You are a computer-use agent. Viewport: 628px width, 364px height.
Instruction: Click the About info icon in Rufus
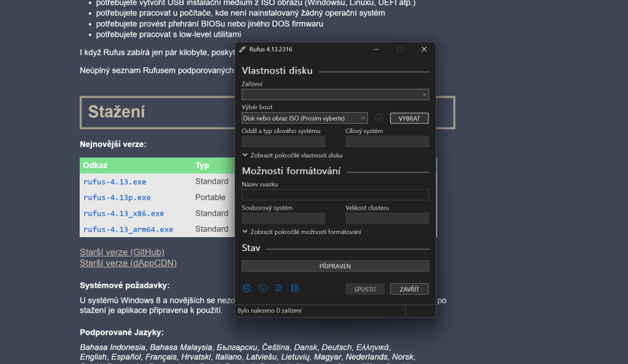point(263,288)
